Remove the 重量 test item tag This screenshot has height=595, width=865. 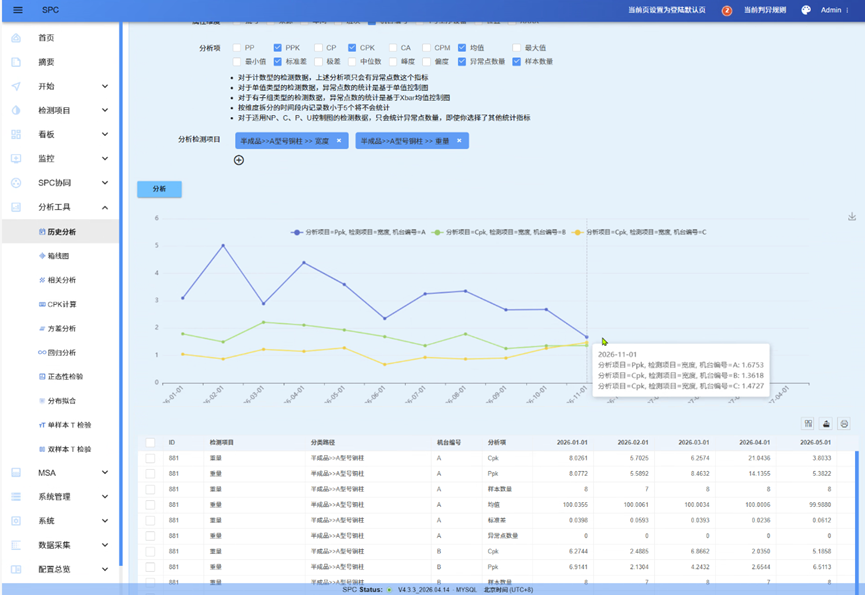click(x=459, y=141)
